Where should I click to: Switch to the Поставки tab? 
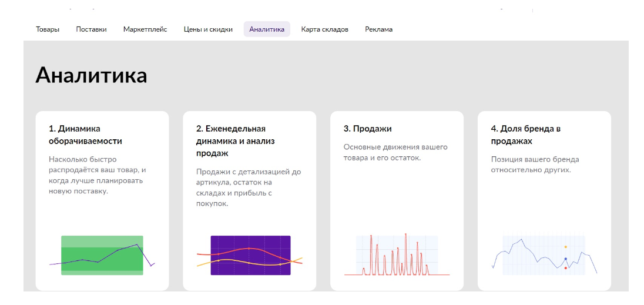click(91, 29)
